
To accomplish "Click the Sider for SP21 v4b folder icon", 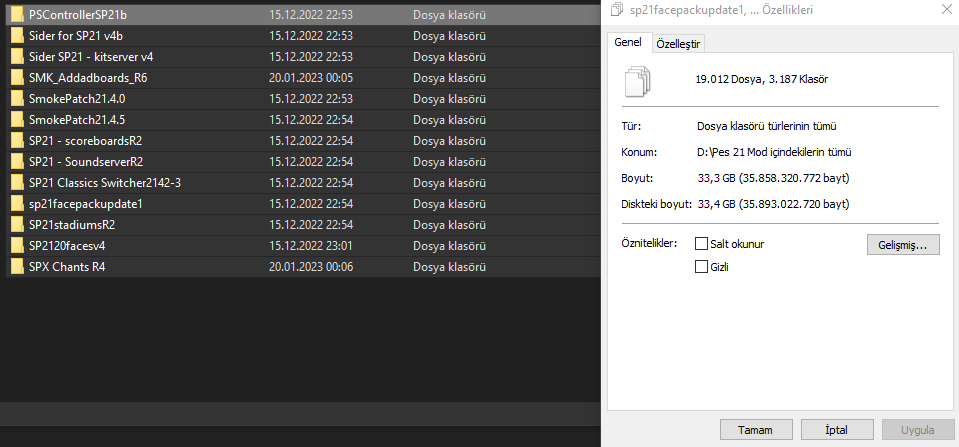I will [x=17, y=36].
